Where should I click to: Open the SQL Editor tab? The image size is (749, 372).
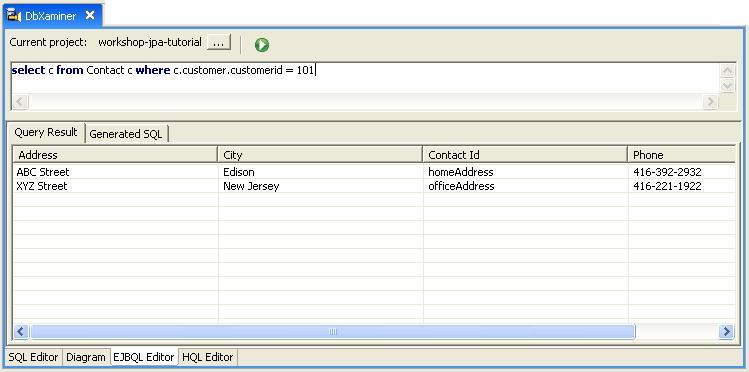[x=33, y=357]
